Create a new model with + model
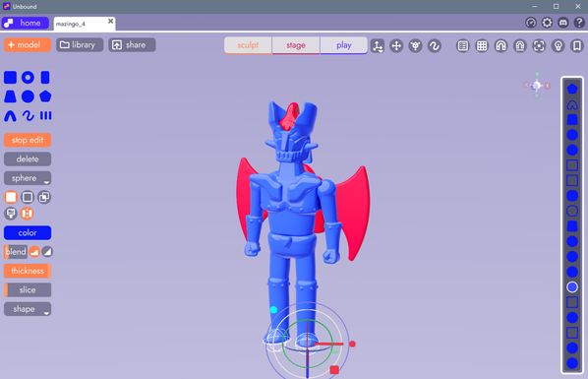 coord(28,44)
